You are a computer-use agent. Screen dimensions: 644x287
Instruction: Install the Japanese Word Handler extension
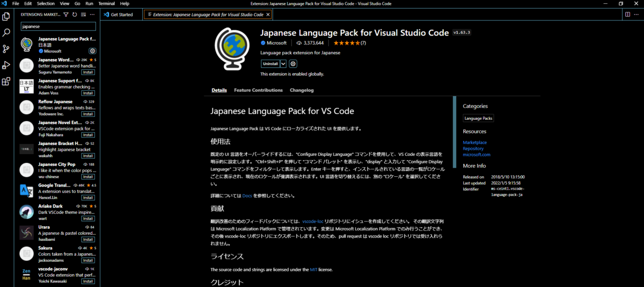click(89, 72)
